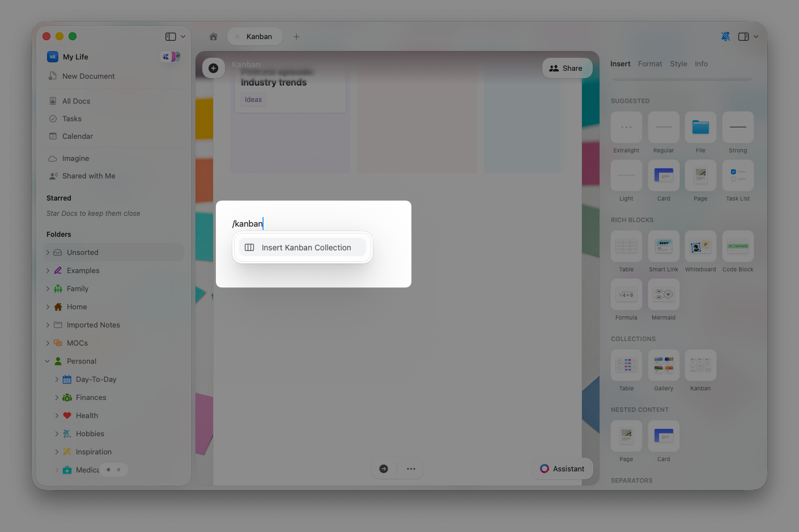Toggle the notifications bell in the titlebar

click(x=725, y=36)
